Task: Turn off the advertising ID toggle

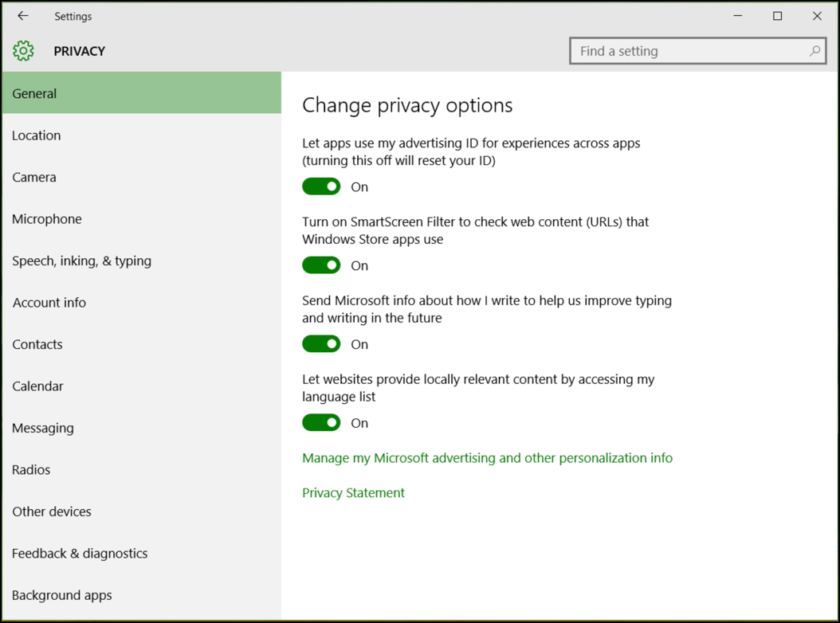Action: [x=321, y=186]
